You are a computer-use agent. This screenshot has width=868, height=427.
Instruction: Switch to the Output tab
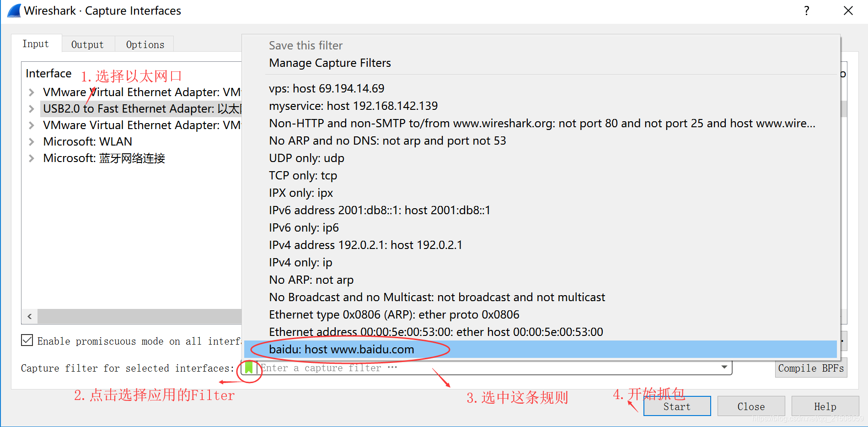88,44
